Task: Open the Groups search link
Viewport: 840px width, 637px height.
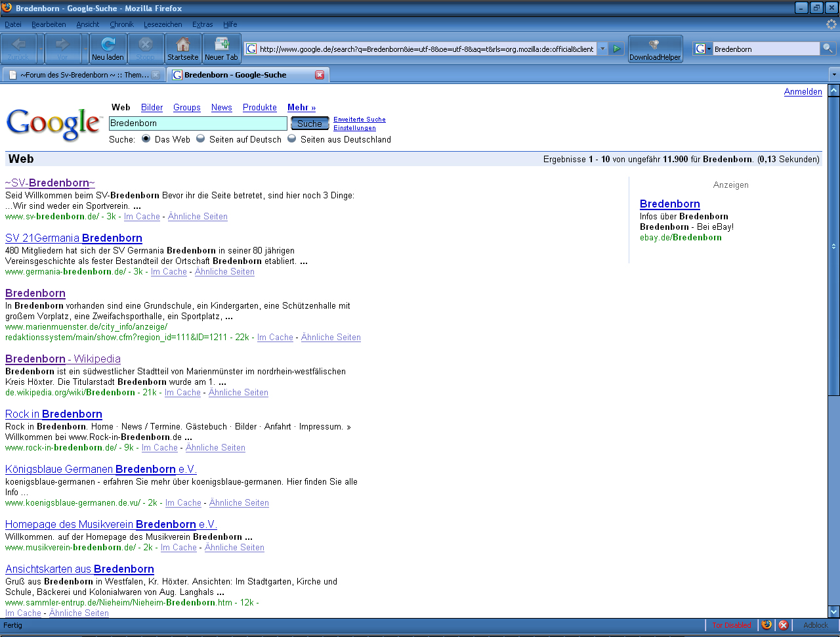Action: [x=187, y=108]
